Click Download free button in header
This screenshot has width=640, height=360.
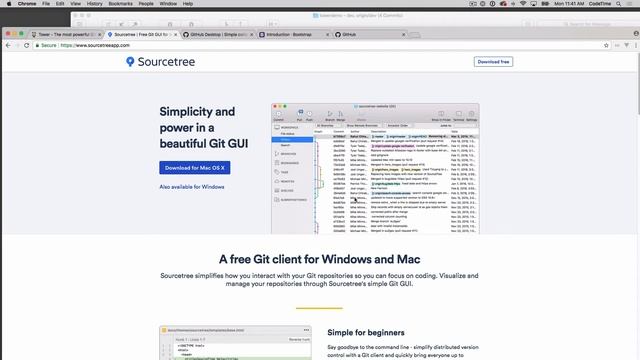click(x=493, y=62)
